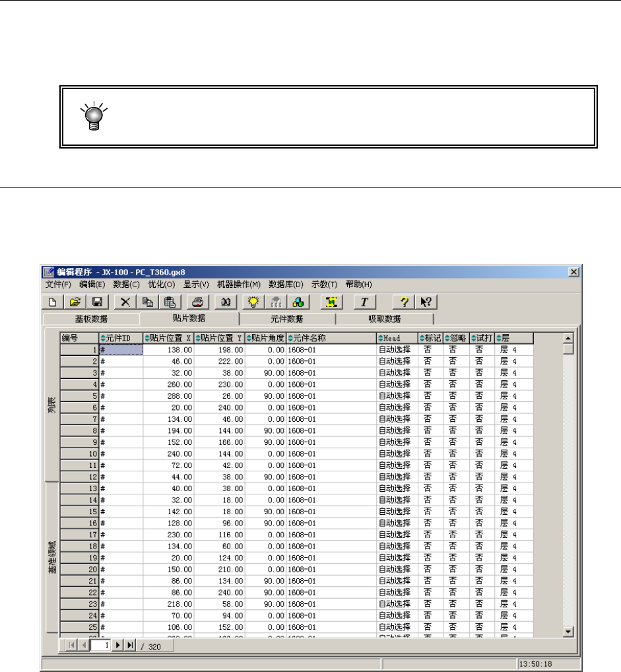Open the 编辑(E) menu
The height and width of the screenshot is (672, 621).
pyautogui.click(x=92, y=285)
